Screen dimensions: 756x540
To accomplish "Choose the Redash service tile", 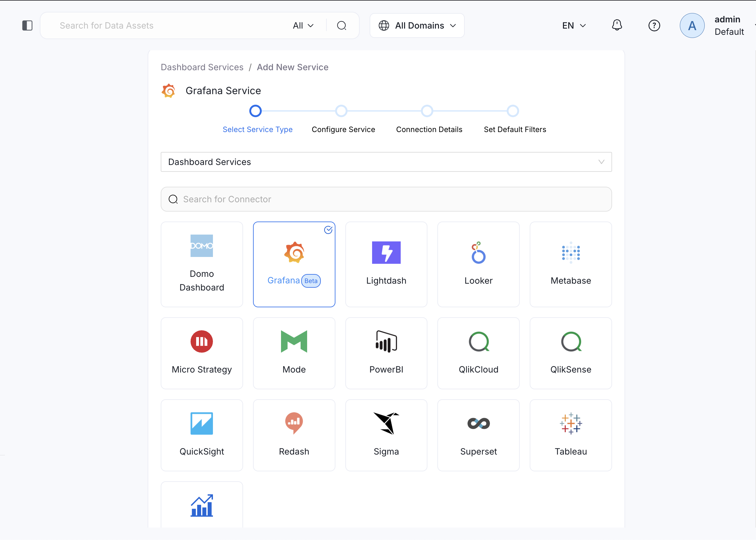I will coord(294,435).
